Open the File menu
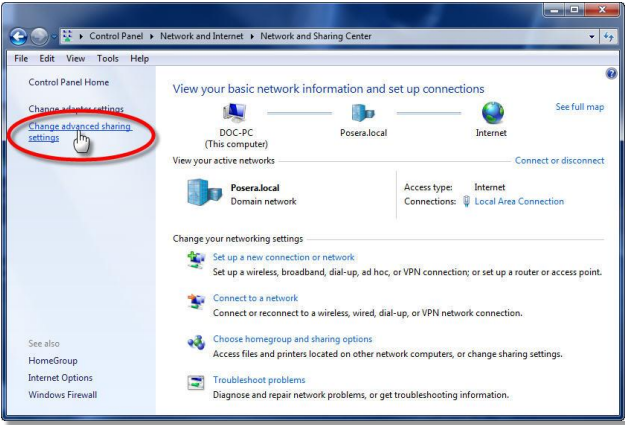The height and width of the screenshot is (425, 625). pyautogui.click(x=20, y=59)
